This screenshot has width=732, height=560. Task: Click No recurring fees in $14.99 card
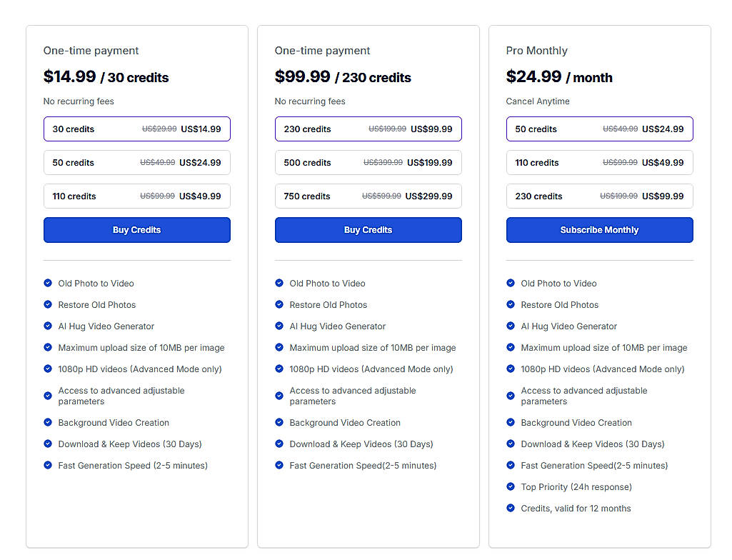(79, 101)
